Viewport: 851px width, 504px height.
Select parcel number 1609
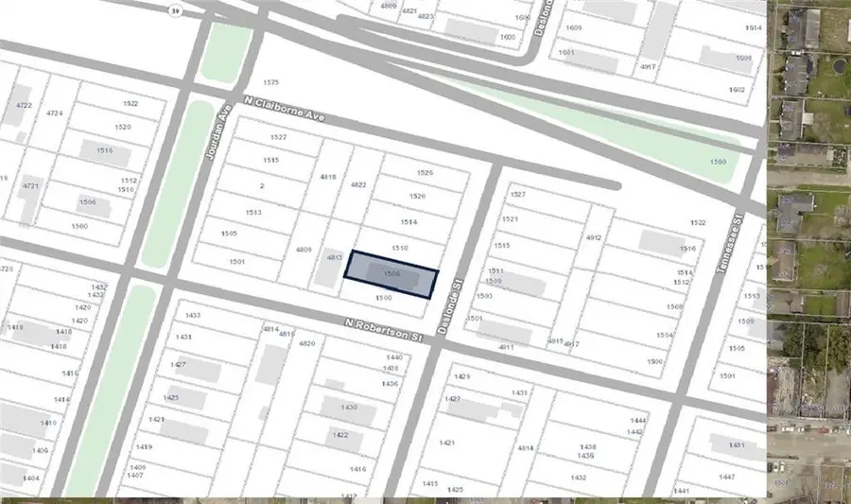coord(574,27)
